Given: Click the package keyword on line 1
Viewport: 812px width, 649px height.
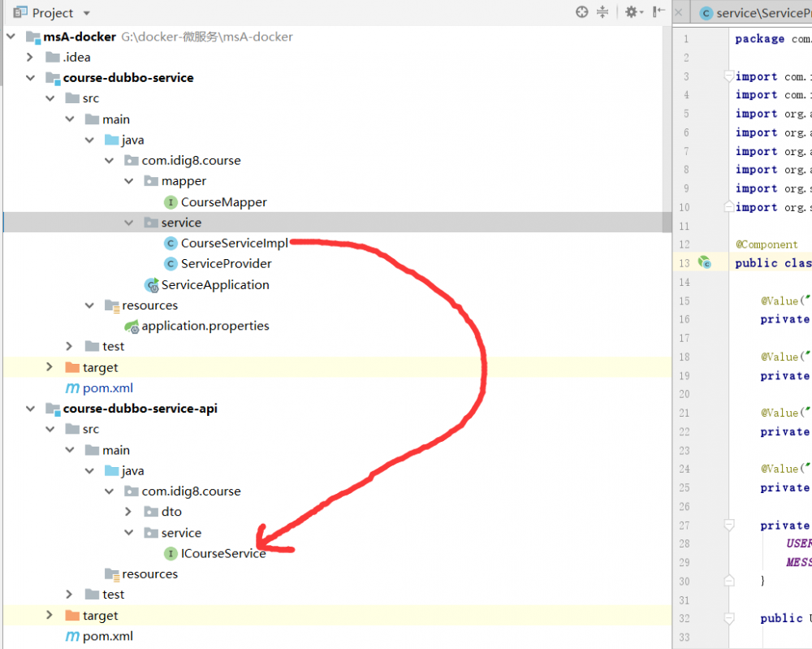Looking at the screenshot, I should pyautogui.click(x=760, y=39).
